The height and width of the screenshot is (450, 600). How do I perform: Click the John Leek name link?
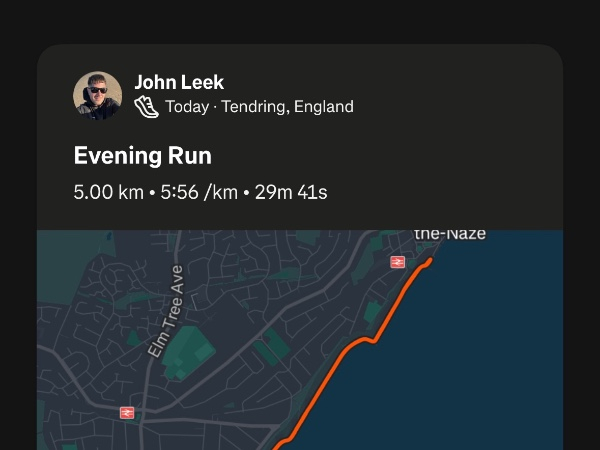pyautogui.click(x=179, y=82)
